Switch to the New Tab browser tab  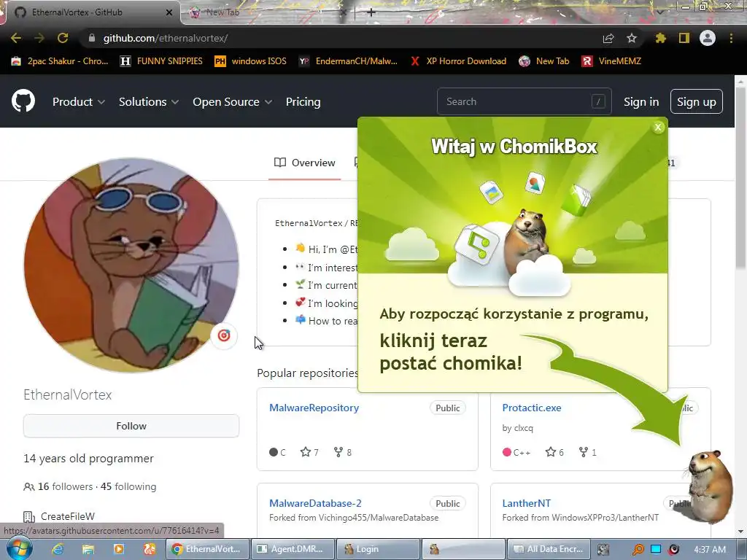point(267,12)
